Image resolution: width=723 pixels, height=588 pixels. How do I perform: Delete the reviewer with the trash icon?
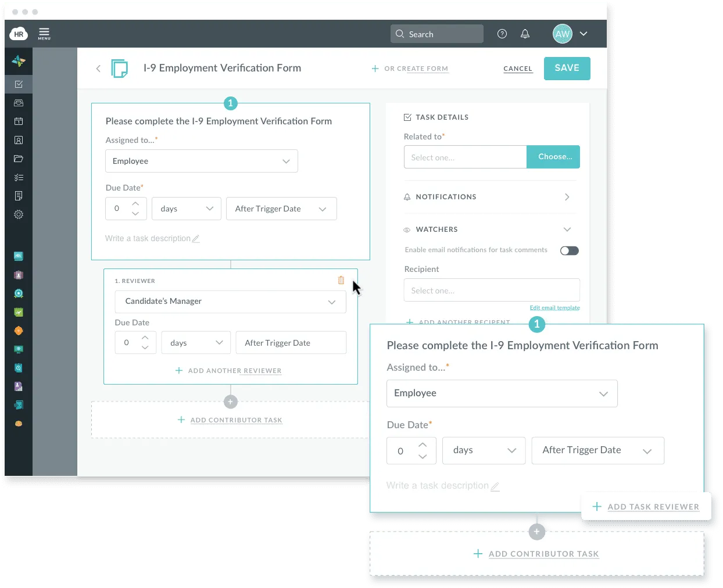(x=341, y=280)
